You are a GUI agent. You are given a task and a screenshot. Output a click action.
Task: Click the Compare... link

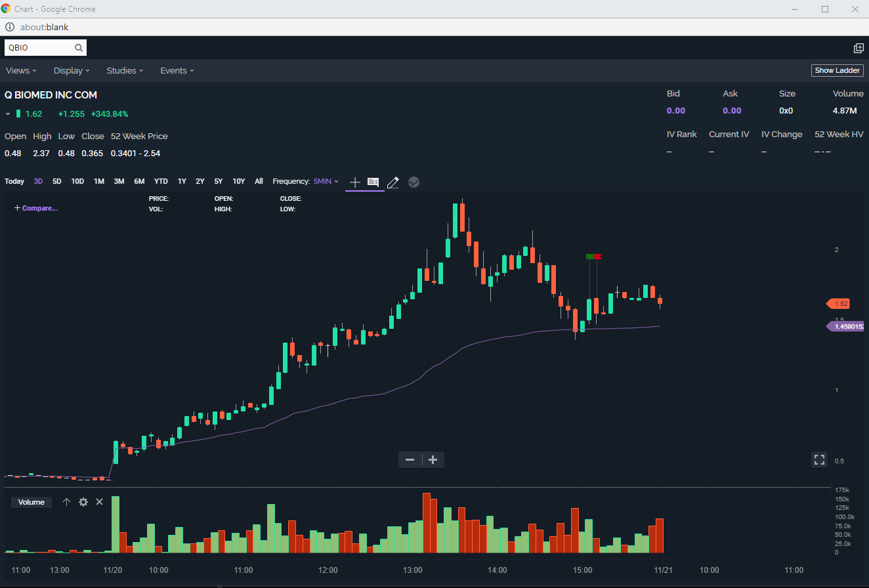pos(36,208)
